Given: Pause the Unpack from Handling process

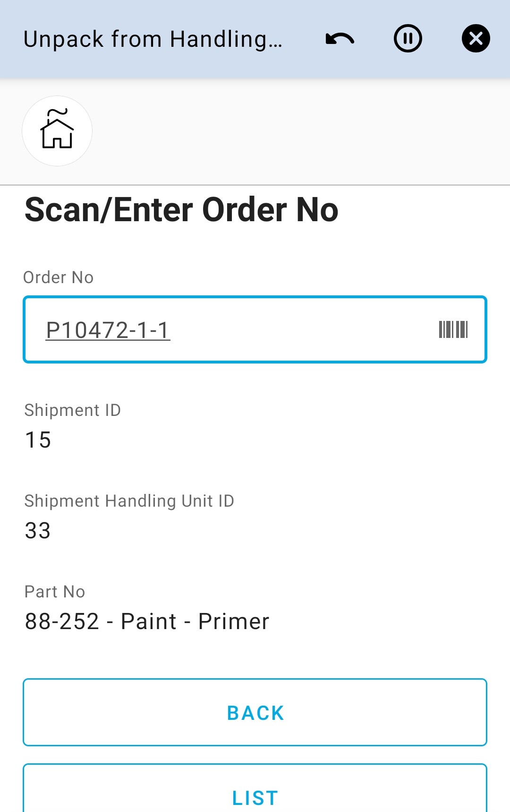Looking at the screenshot, I should 408,39.
